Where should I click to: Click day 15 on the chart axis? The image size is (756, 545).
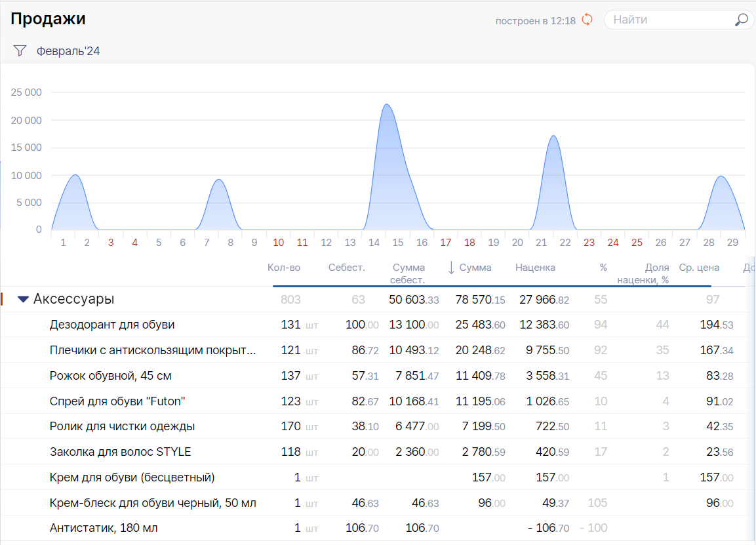point(398,243)
